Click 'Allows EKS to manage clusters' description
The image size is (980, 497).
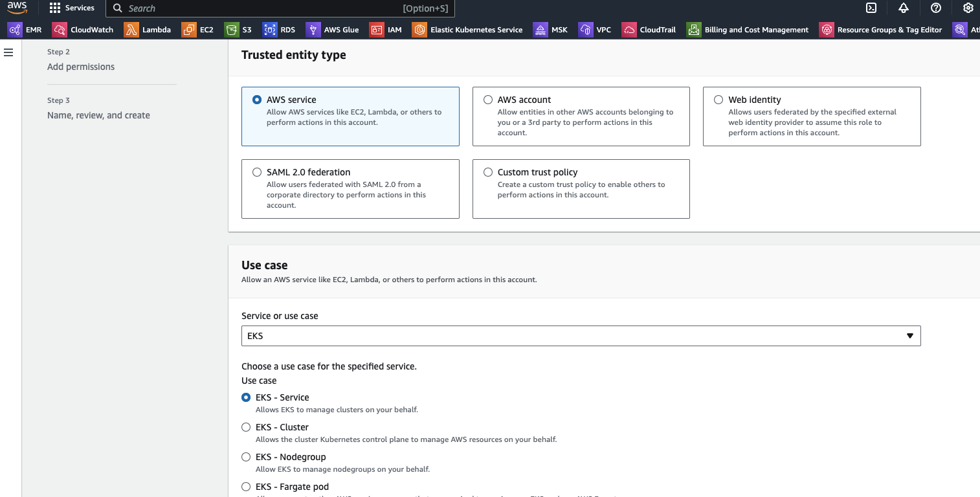click(337, 410)
